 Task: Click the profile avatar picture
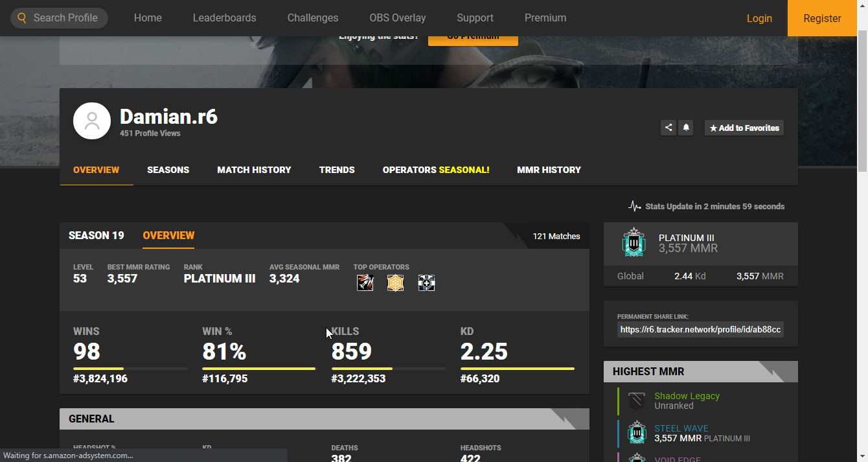pyautogui.click(x=92, y=121)
